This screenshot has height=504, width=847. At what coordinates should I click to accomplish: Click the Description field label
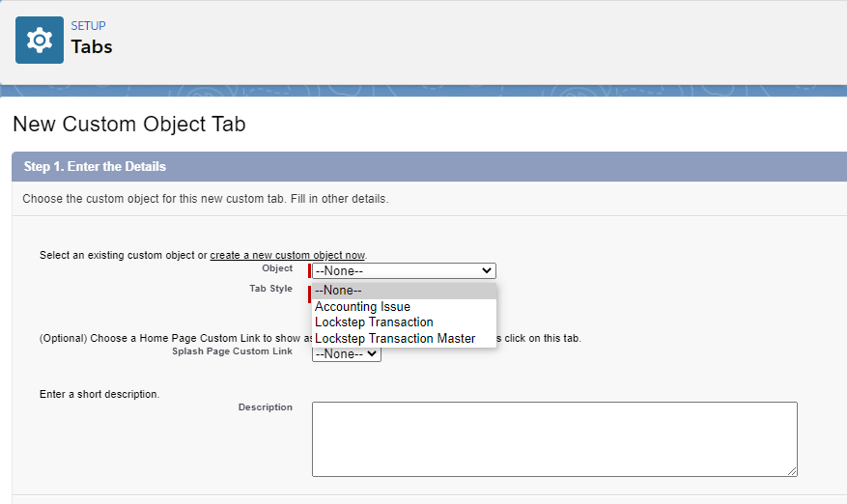[x=265, y=407]
